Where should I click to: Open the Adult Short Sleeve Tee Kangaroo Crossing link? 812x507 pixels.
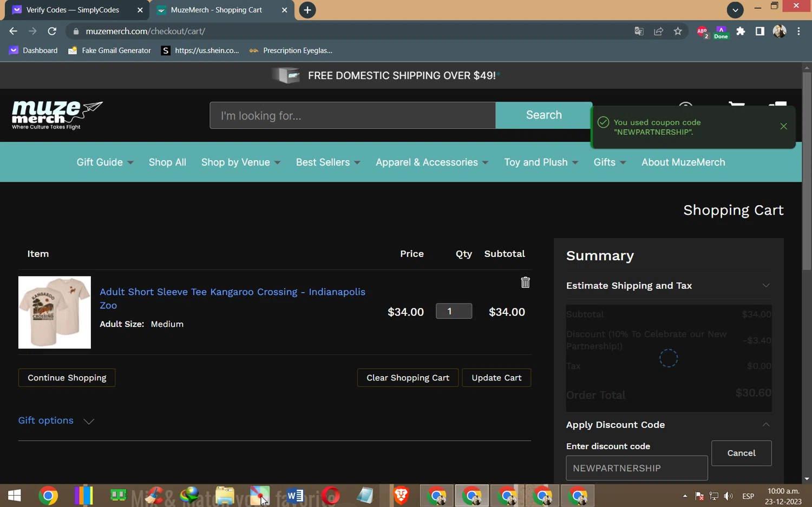pyautogui.click(x=232, y=298)
